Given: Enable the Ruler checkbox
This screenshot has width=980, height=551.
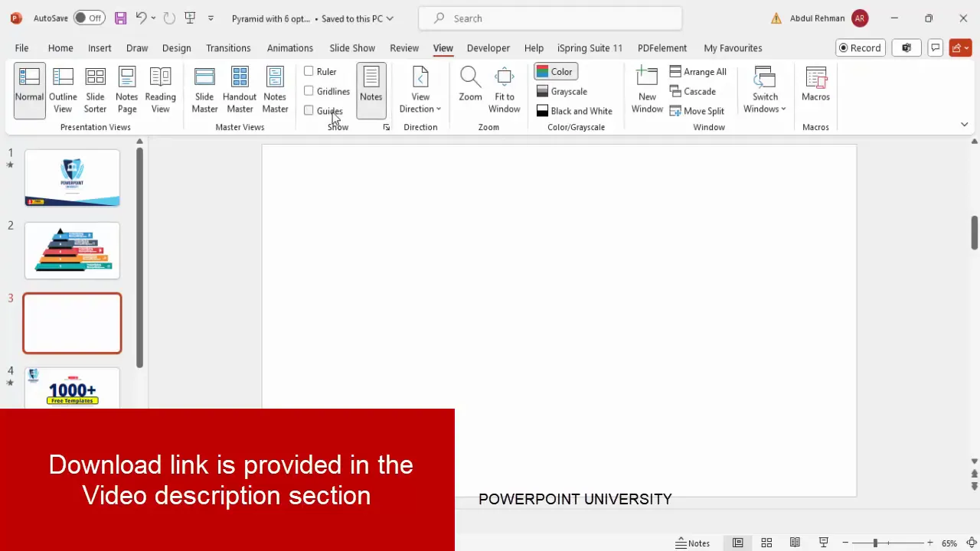Looking at the screenshot, I should point(309,71).
